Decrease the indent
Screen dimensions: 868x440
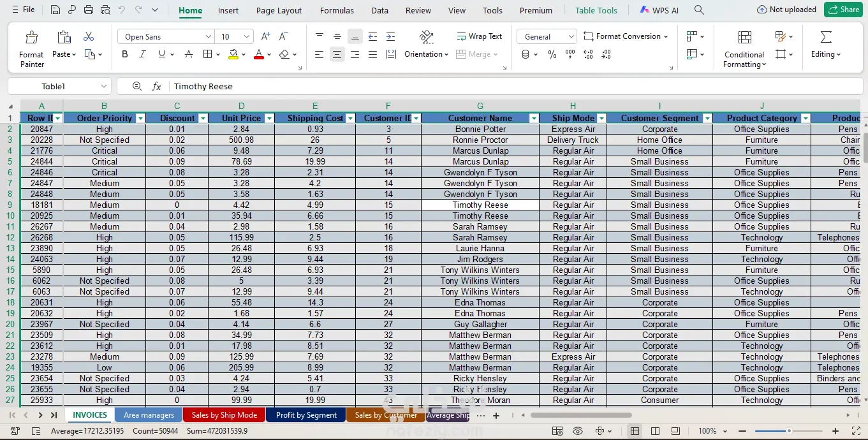[373, 36]
